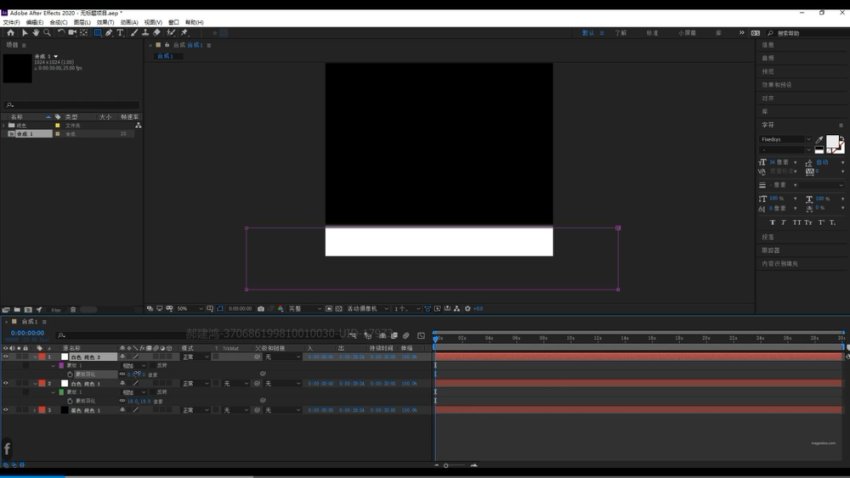Select the Puppet Pin tool
This screenshot has width=850, height=478.
184,33
